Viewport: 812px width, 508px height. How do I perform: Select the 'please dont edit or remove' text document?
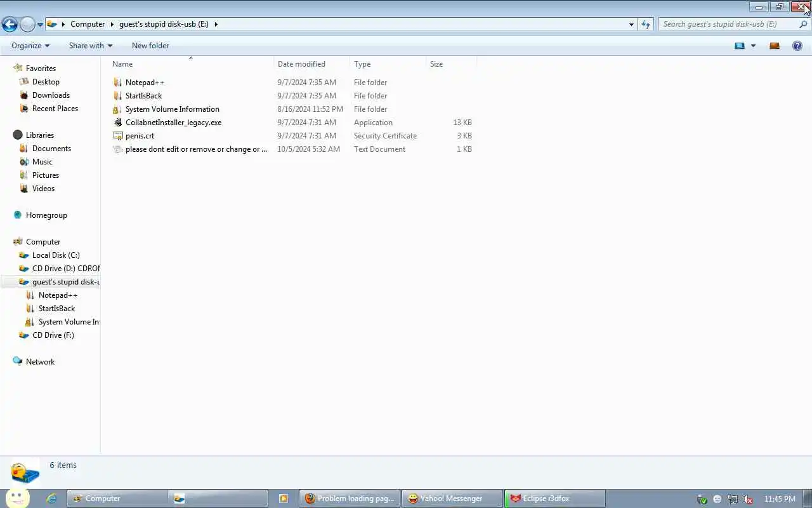click(196, 149)
